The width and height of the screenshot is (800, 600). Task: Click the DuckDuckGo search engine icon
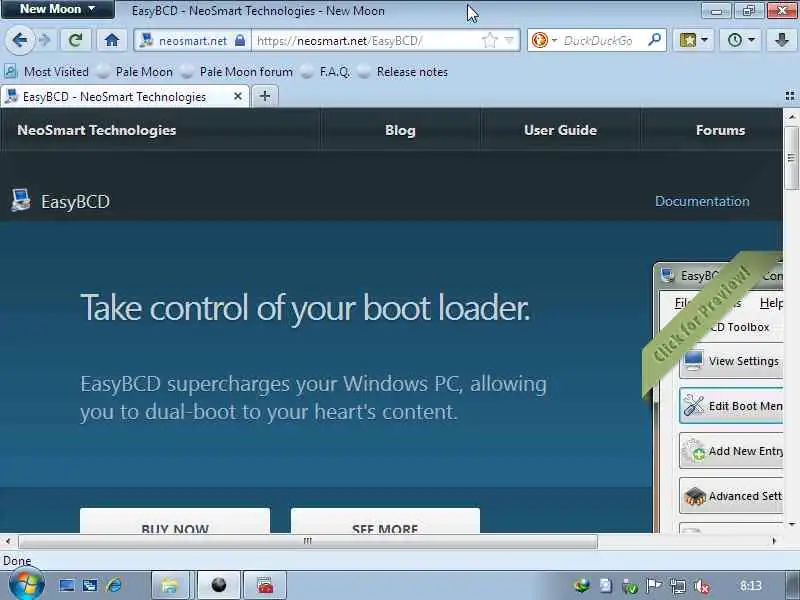(x=539, y=40)
